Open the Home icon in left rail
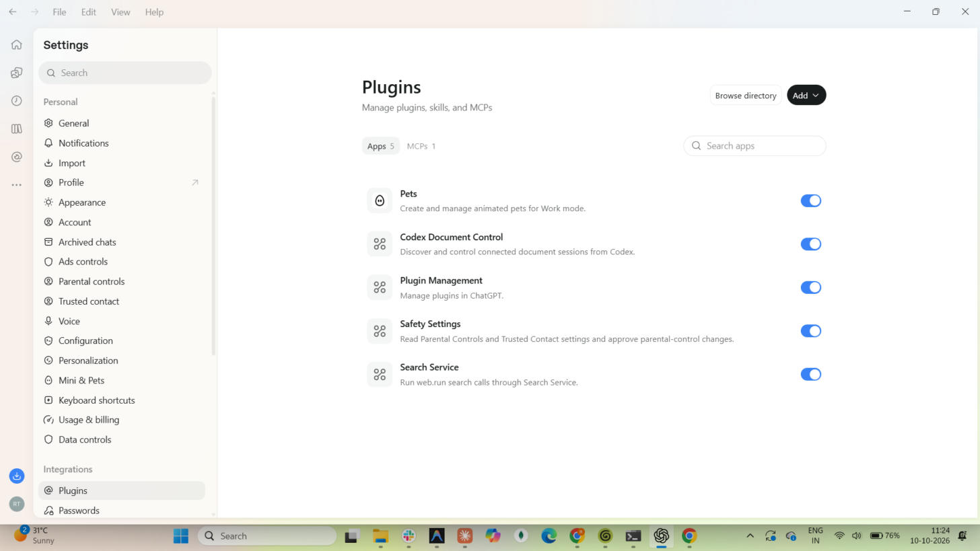The height and width of the screenshot is (551, 980). coord(16,45)
